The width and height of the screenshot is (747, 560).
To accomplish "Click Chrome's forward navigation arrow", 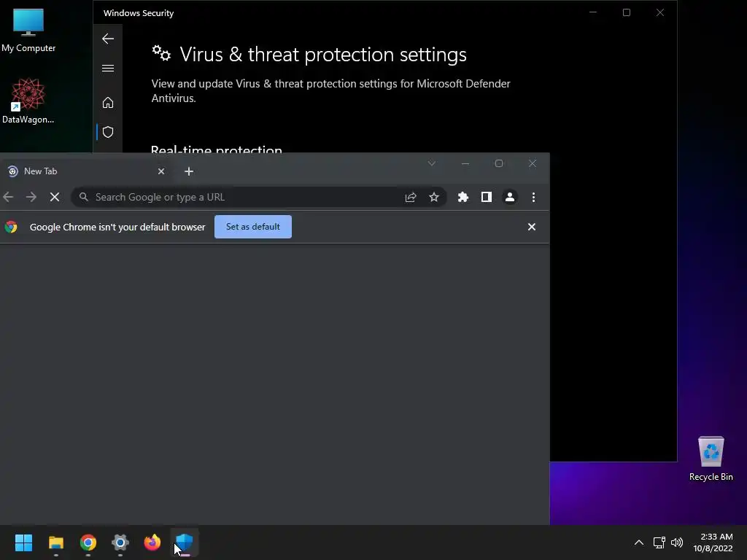I will coord(31,197).
